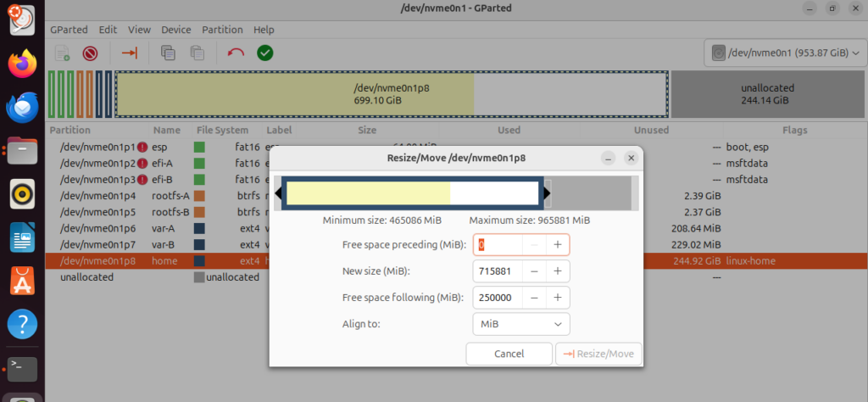The width and height of the screenshot is (868, 402).
Task: Increase New size with plus button
Action: 558,271
